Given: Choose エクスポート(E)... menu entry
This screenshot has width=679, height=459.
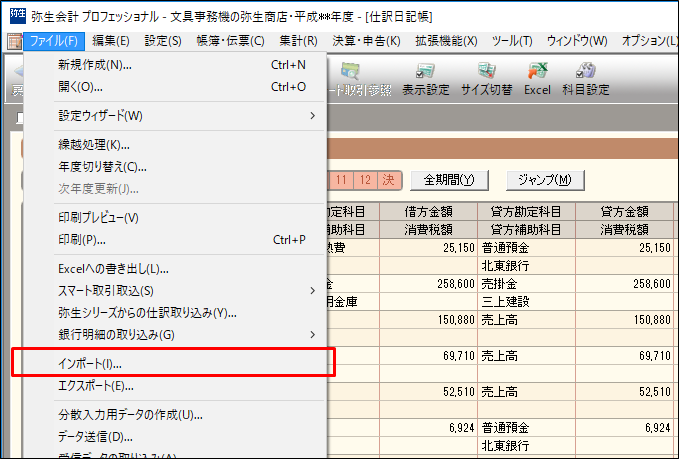Looking at the screenshot, I should (x=175, y=385).
